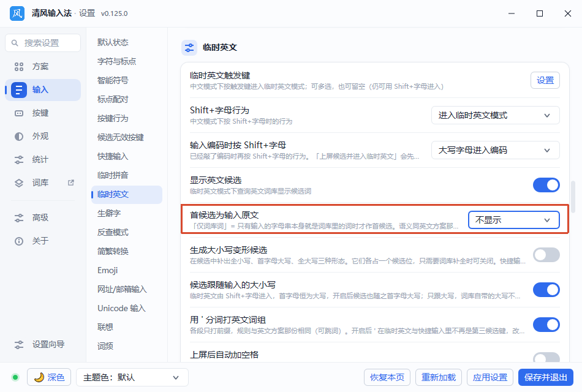Disable the 显示英文候选 switch
Image resolution: width=582 pixels, height=392 pixels.
coord(546,185)
